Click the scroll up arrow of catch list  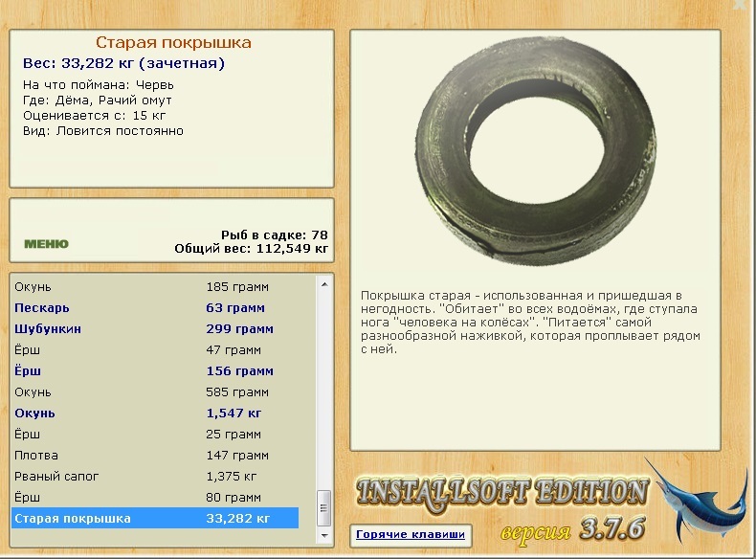click(324, 284)
